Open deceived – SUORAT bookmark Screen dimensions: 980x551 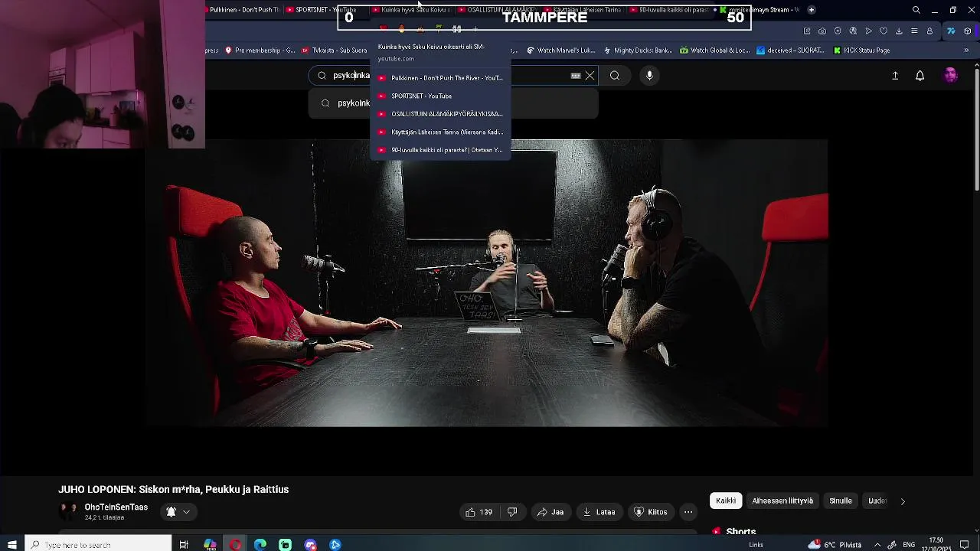pos(790,51)
